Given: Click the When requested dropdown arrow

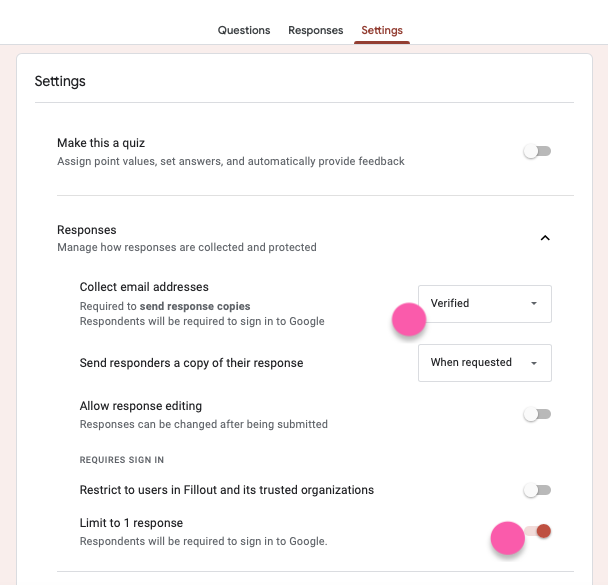Looking at the screenshot, I should pyautogui.click(x=534, y=363).
